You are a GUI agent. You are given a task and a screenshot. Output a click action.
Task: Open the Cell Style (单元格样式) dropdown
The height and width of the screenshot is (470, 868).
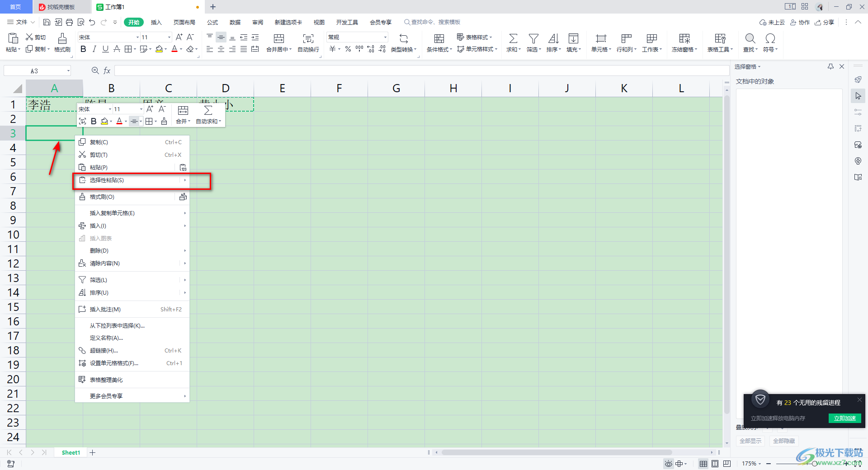click(x=477, y=49)
